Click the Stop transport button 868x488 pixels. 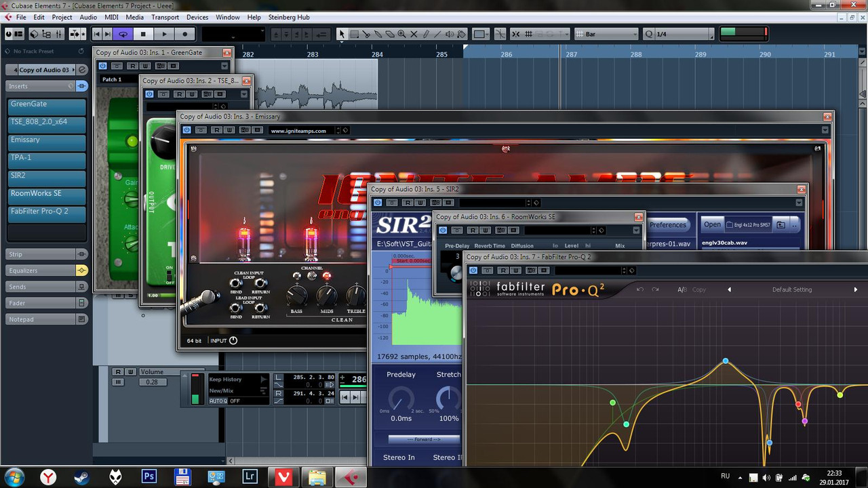coord(143,34)
